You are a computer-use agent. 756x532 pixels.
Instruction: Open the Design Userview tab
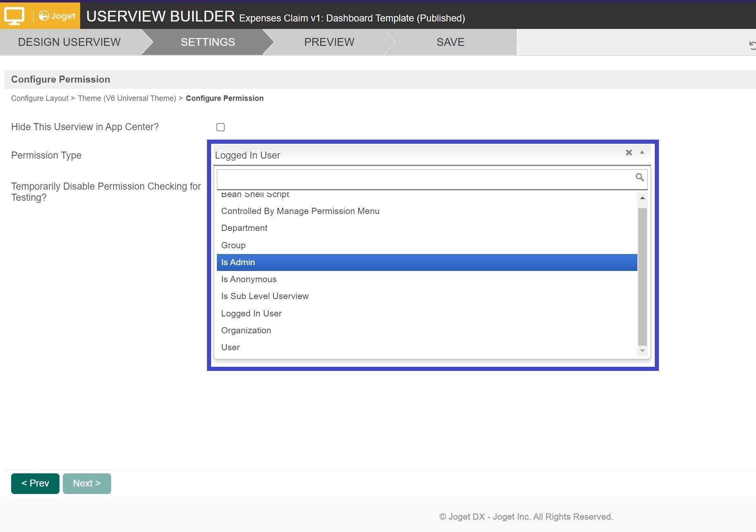pos(69,42)
